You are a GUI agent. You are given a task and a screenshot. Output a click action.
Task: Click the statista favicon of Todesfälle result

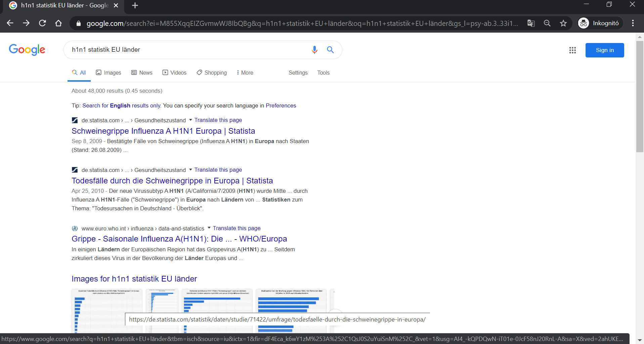[x=75, y=170]
